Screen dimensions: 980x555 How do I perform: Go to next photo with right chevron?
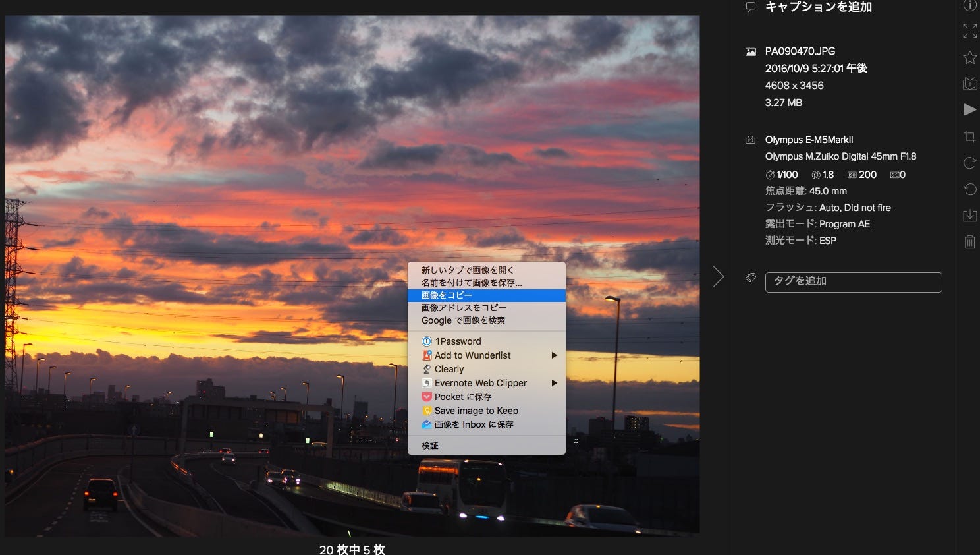pyautogui.click(x=718, y=276)
